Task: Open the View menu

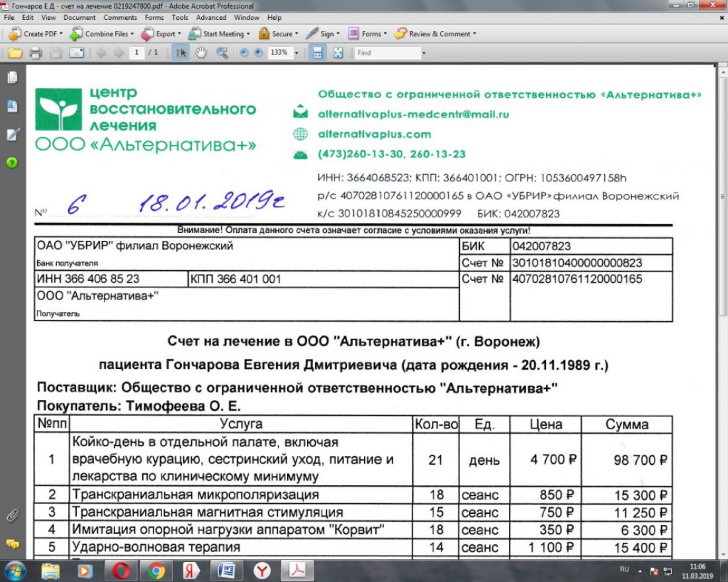Action: (48, 18)
